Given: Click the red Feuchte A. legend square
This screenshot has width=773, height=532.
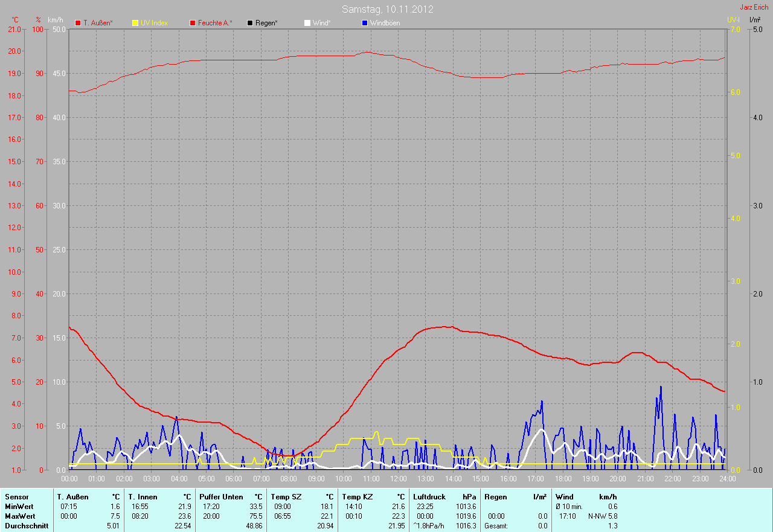Looking at the screenshot, I should (193, 23).
